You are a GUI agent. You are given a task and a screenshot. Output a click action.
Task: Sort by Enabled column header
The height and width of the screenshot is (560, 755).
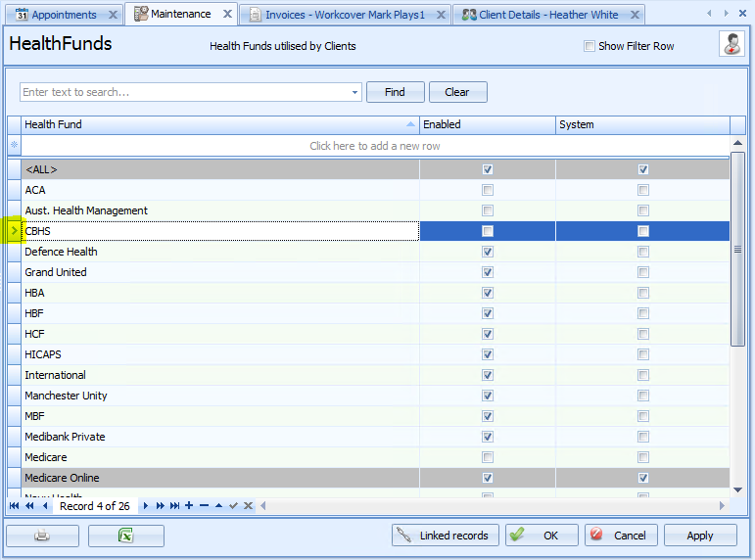488,124
